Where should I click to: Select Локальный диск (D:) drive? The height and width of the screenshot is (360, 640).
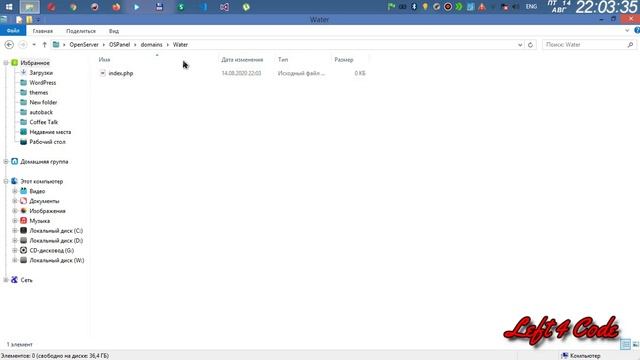(56, 240)
